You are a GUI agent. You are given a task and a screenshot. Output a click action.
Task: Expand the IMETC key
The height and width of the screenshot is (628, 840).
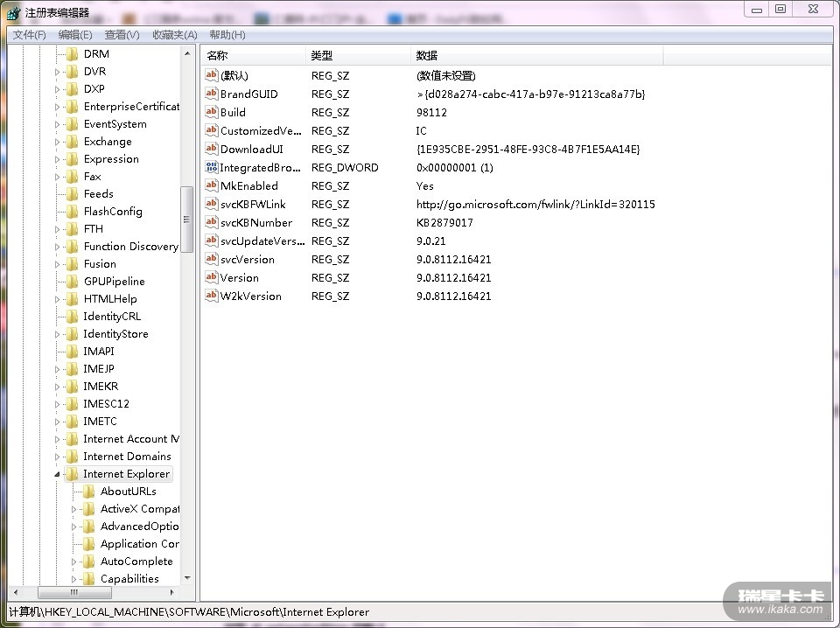[57, 422]
